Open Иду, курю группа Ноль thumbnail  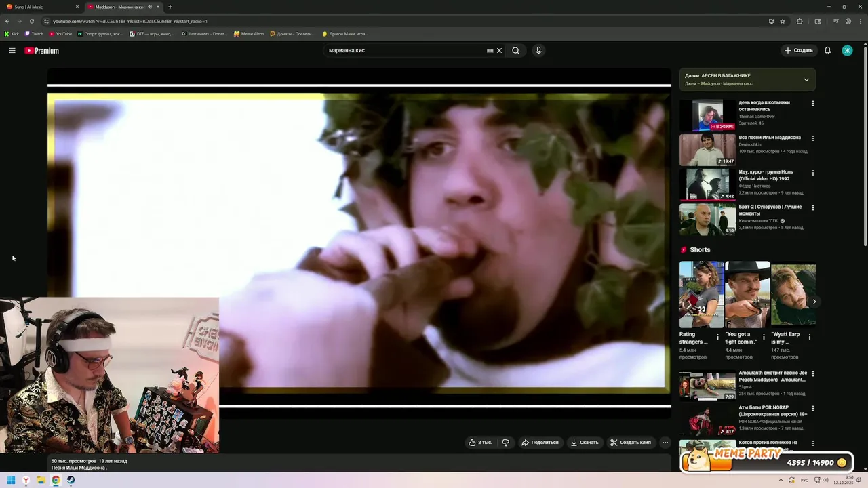(x=707, y=184)
